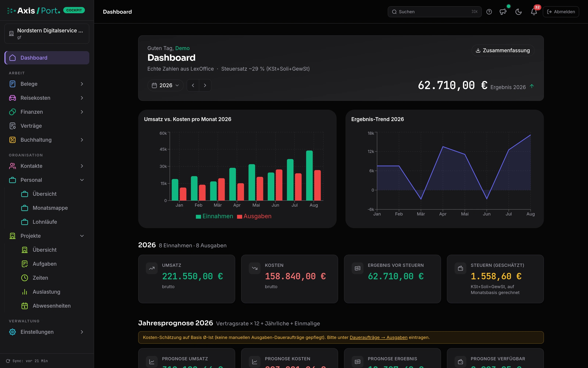Screen dimensions: 588x368
Task: Open the 2026 year dropdown
Action: click(165, 85)
